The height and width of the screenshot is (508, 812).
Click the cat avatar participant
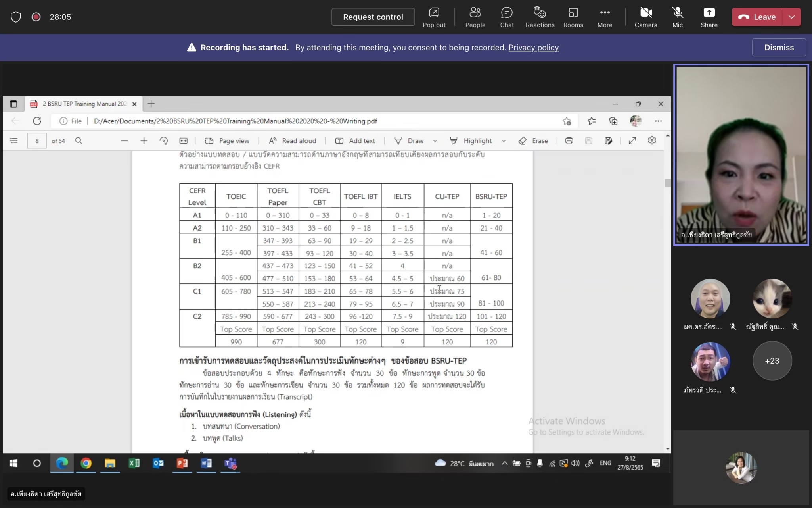(772, 298)
